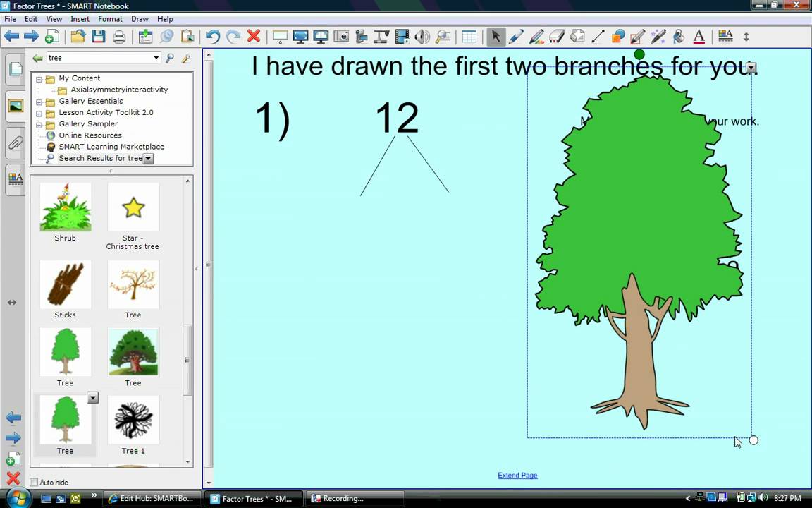Viewport: 812px width, 508px height.
Task: Select the Magic Pen tool
Action: coord(658,36)
